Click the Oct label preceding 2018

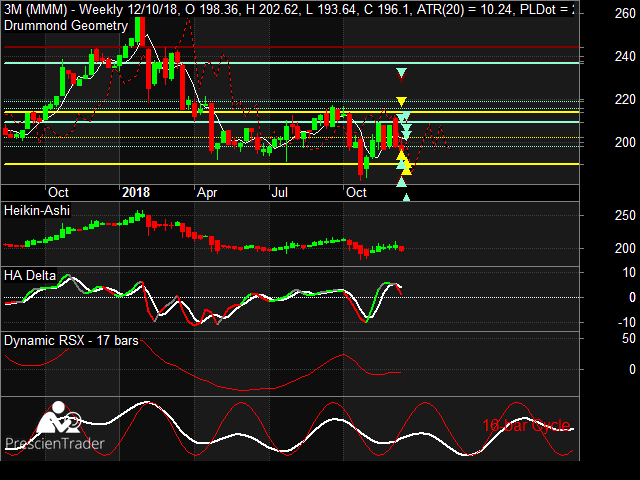pyautogui.click(x=58, y=192)
